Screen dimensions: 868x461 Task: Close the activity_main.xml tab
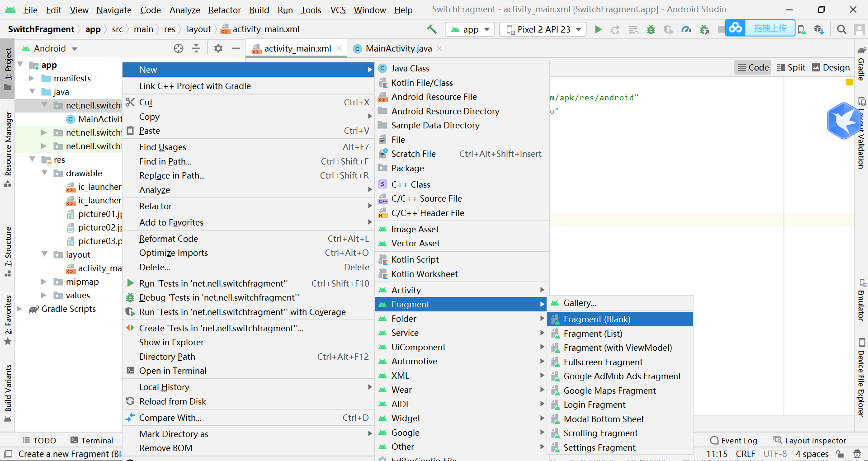pos(339,48)
